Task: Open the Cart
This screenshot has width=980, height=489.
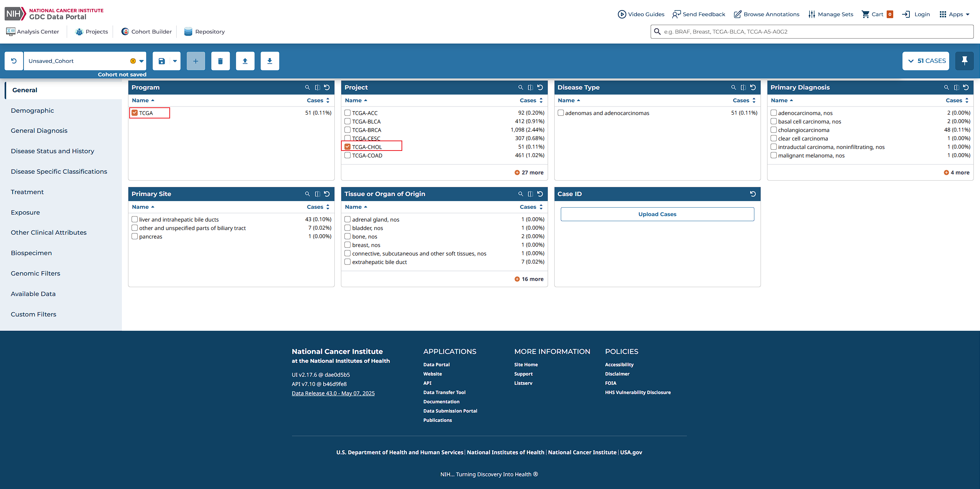Action: coord(877,14)
